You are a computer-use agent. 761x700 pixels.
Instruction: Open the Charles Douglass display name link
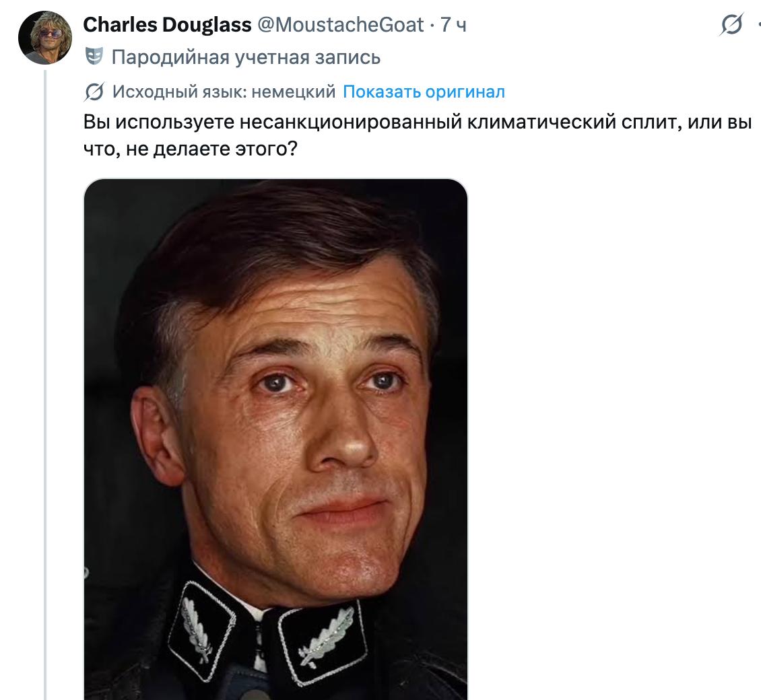click(167, 25)
